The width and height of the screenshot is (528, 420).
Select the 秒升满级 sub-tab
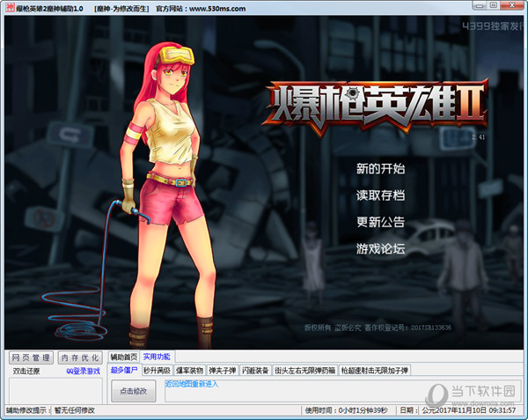pyautogui.click(x=157, y=371)
